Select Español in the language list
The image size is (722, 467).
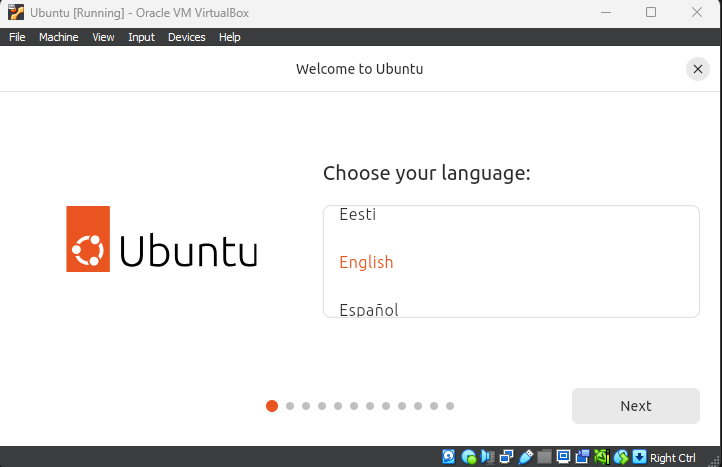coord(369,309)
